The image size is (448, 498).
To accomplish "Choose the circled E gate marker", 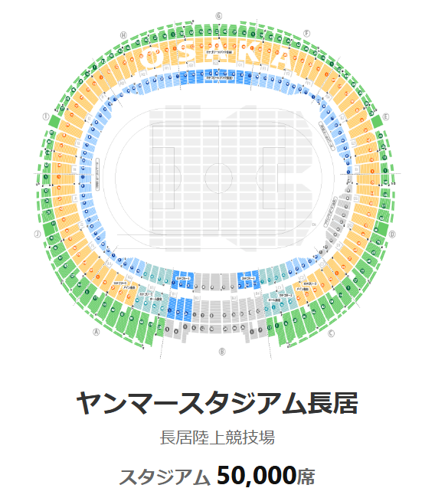I will (386, 116).
